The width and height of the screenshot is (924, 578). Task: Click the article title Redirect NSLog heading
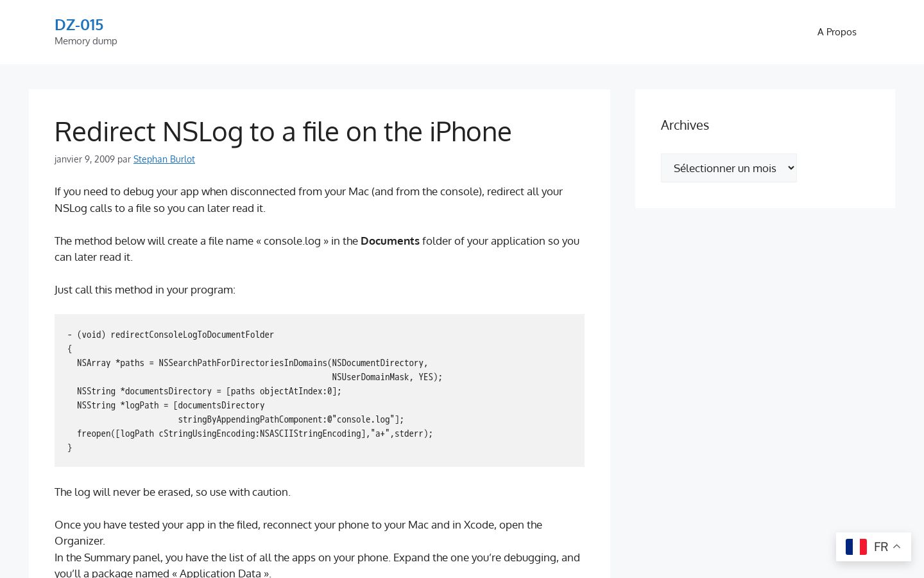pos(283,132)
